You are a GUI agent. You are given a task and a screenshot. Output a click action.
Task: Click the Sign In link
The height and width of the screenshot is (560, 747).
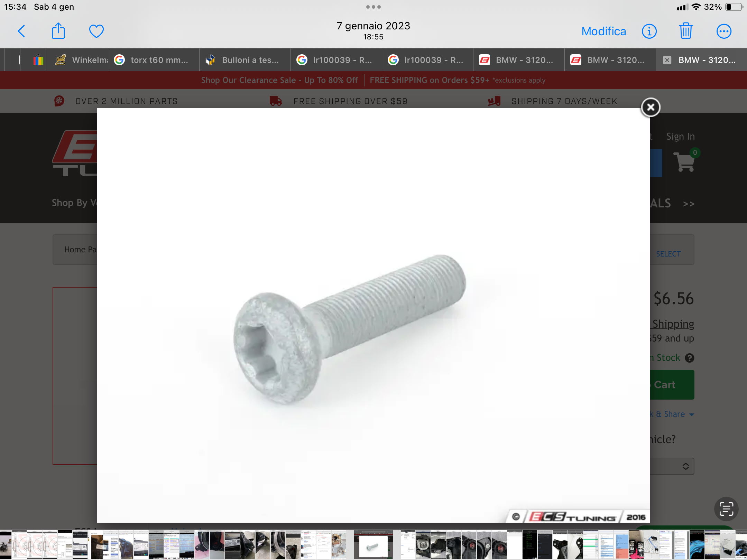(680, 136)
